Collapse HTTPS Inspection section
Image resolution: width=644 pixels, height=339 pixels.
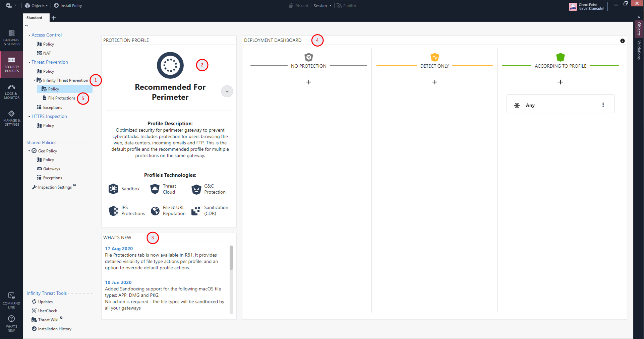(29, 117)
